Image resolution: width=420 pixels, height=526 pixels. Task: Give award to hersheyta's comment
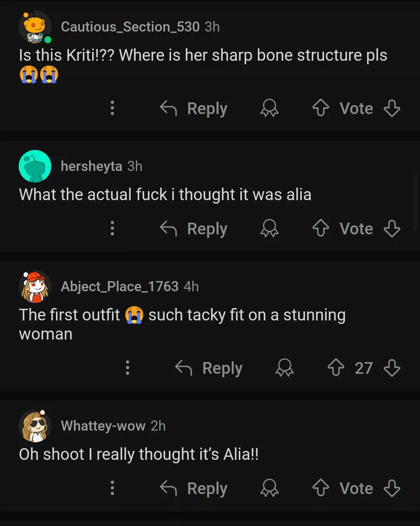click(x=269, y=228)
